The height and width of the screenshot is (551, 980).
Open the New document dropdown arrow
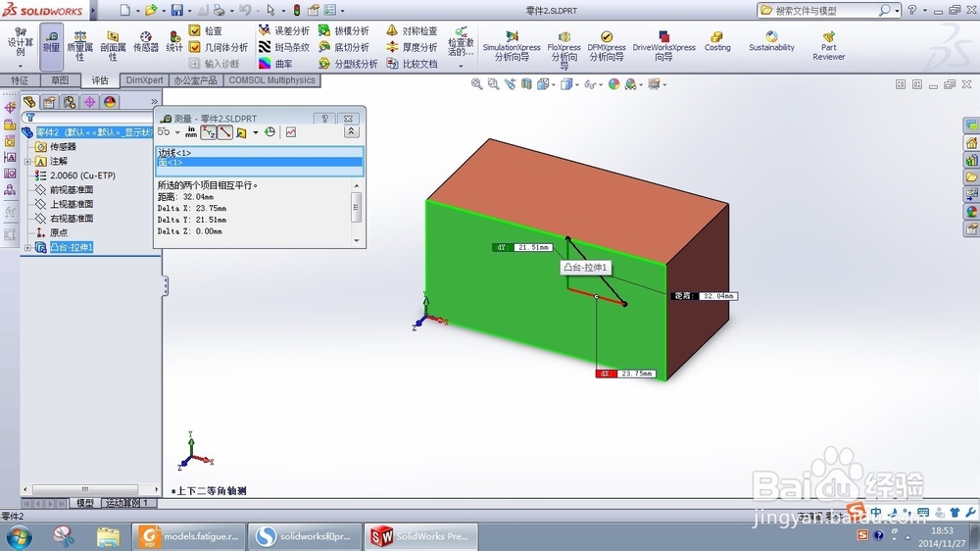(138, 11)
